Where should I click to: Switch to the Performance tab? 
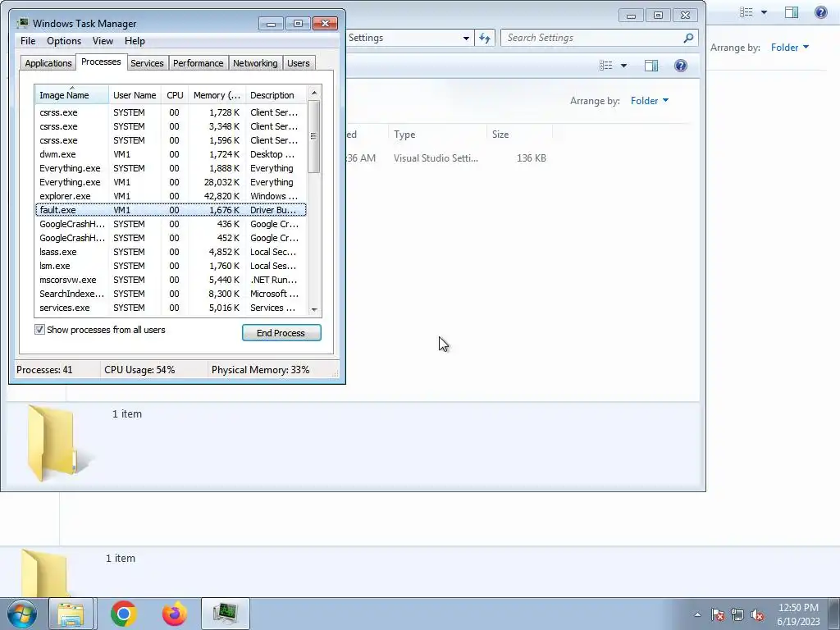pyautogui.click(x=199, y=63)
